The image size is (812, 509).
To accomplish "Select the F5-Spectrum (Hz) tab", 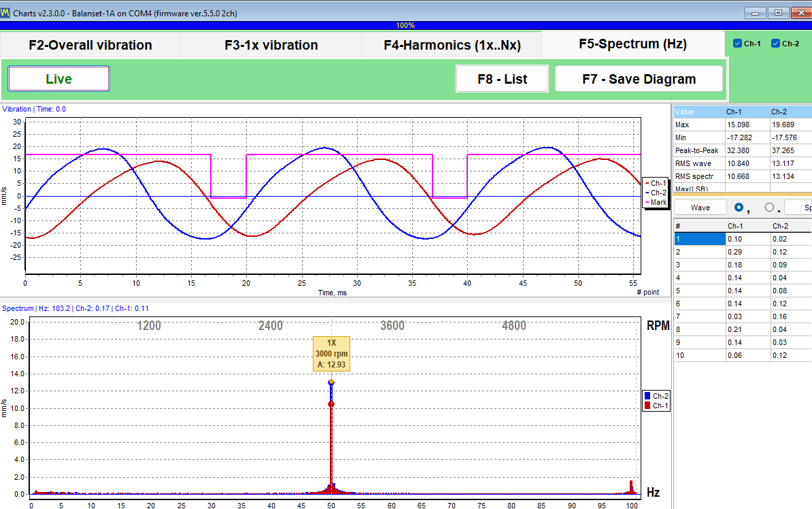I will (632, 44).
